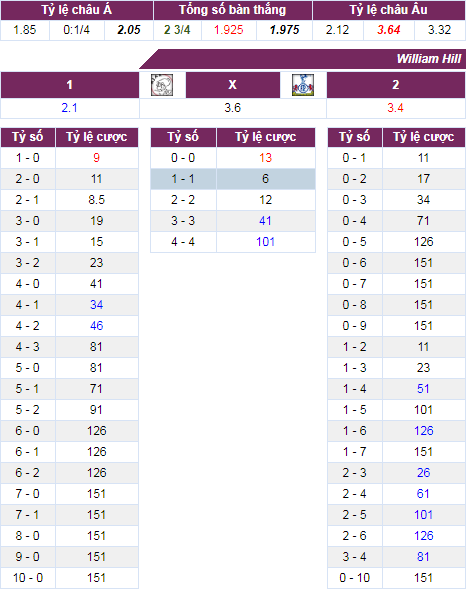Open the Tổng số bàn thắng header
Screen dimensions: 466x591
click(233, 10)
